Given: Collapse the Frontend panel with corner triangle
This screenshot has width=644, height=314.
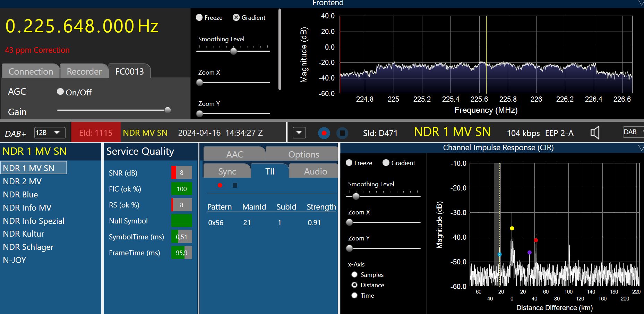Looking at the screenshot, I should 641,3.
